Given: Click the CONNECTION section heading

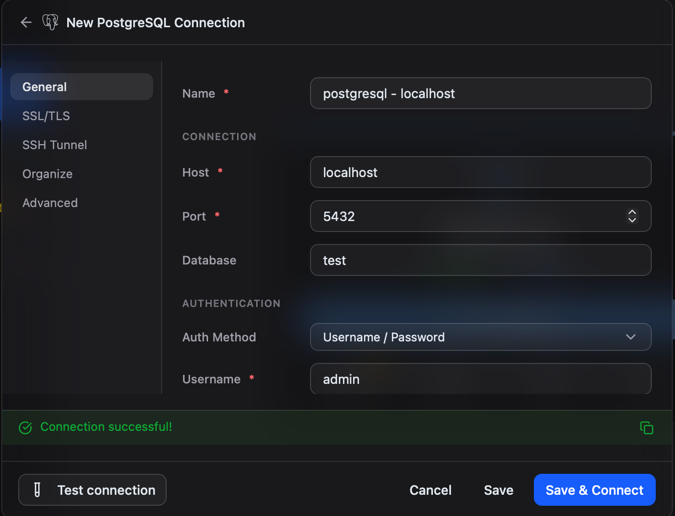Looking at the screenshot, I should click(x=219, y=136).
